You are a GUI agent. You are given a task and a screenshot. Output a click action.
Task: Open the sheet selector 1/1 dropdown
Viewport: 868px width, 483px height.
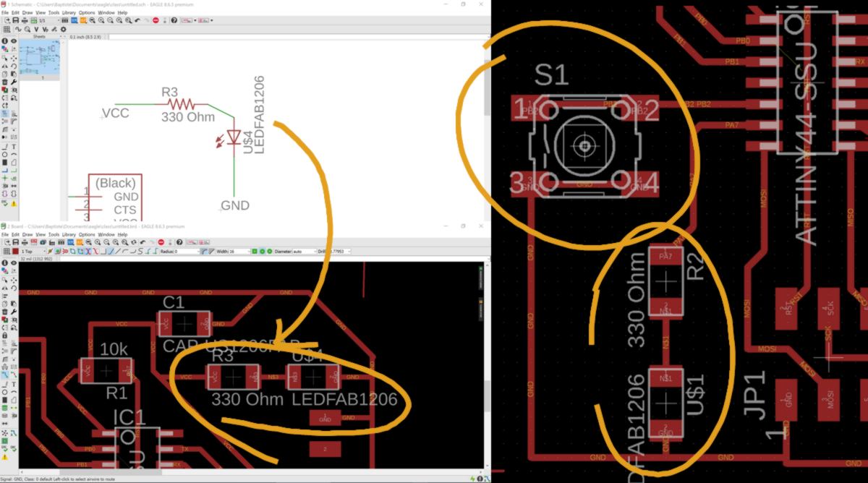[x=49, y=20]
